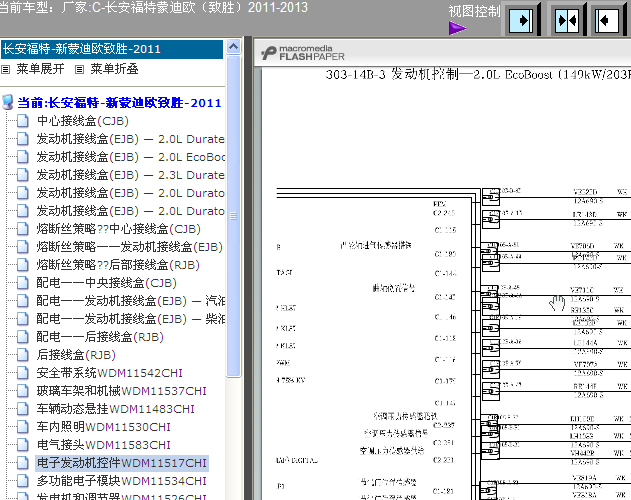Expand all menus with 菜单展开
631x500 pixels.
point(40,69)
